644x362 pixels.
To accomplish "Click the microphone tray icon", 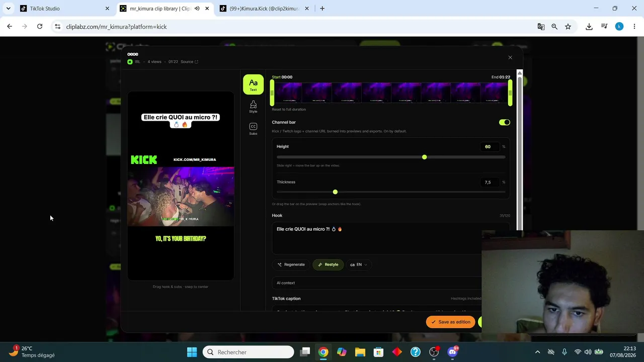I will click(x=565, y=352).
